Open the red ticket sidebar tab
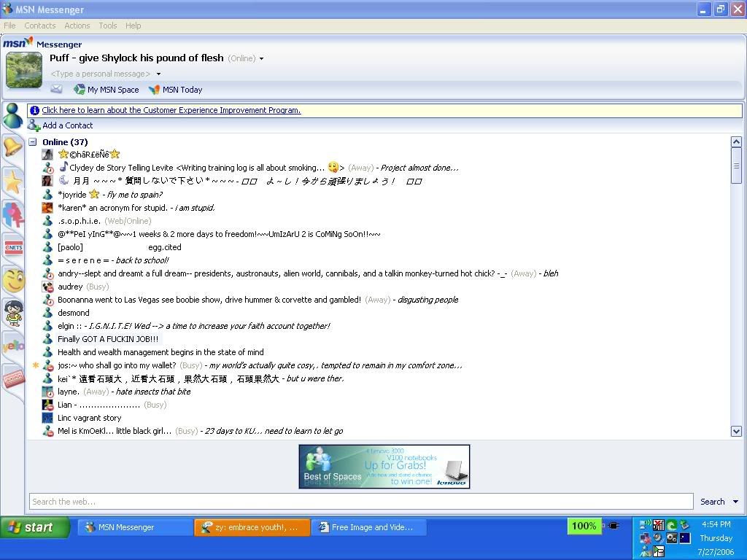 click(13, 378)
